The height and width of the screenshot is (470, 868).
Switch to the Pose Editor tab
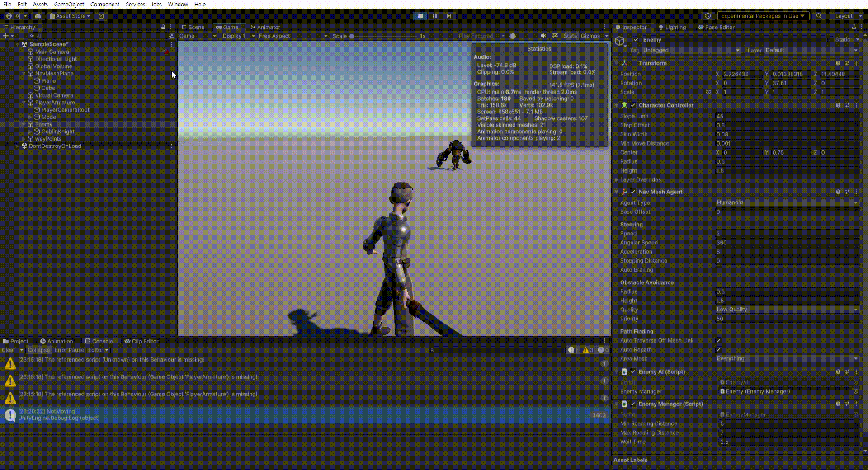coord(716,27)
